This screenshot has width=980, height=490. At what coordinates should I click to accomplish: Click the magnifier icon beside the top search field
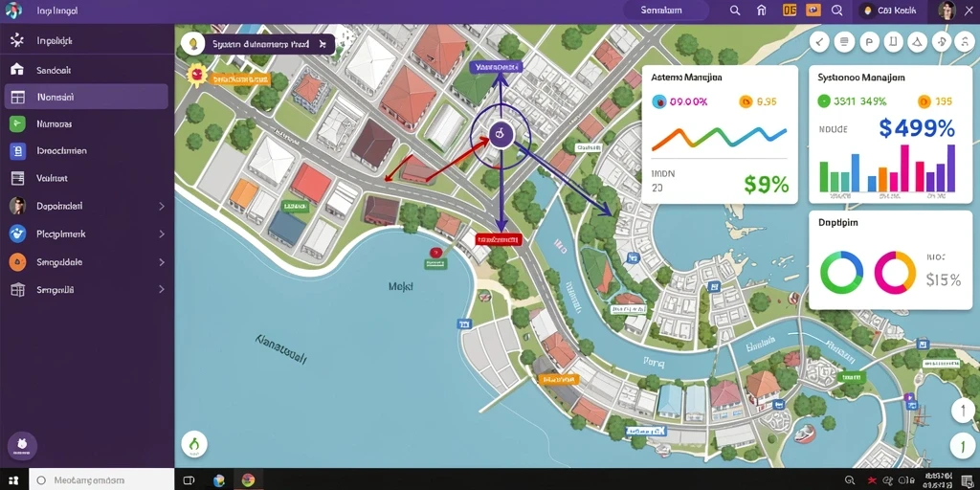coord(735,10)
